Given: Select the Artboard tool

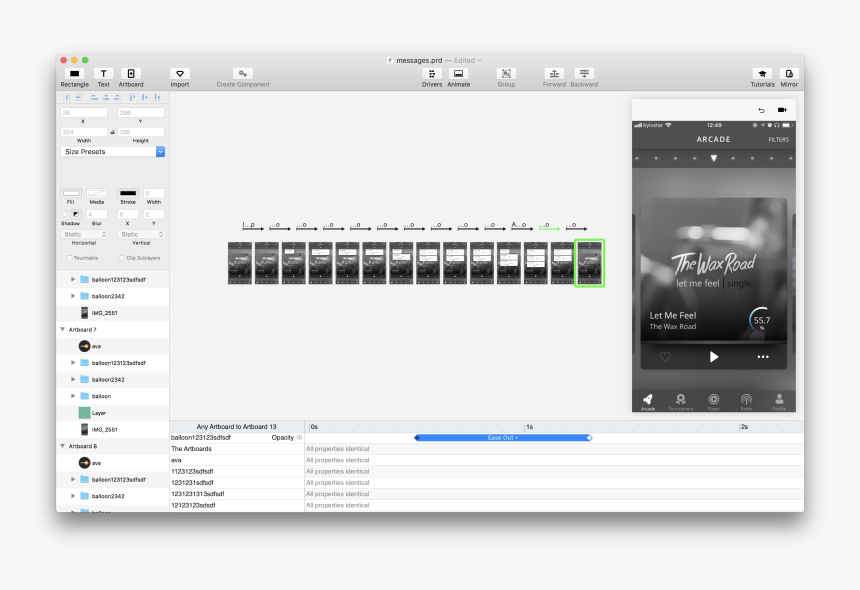Looking at the screenshot, I should tap(130, 75).
